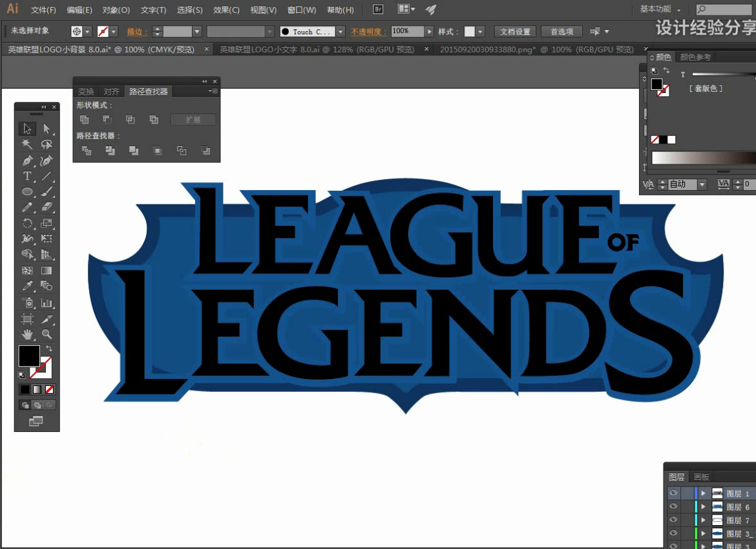Enable Draw Normal mode

(25, 405)
